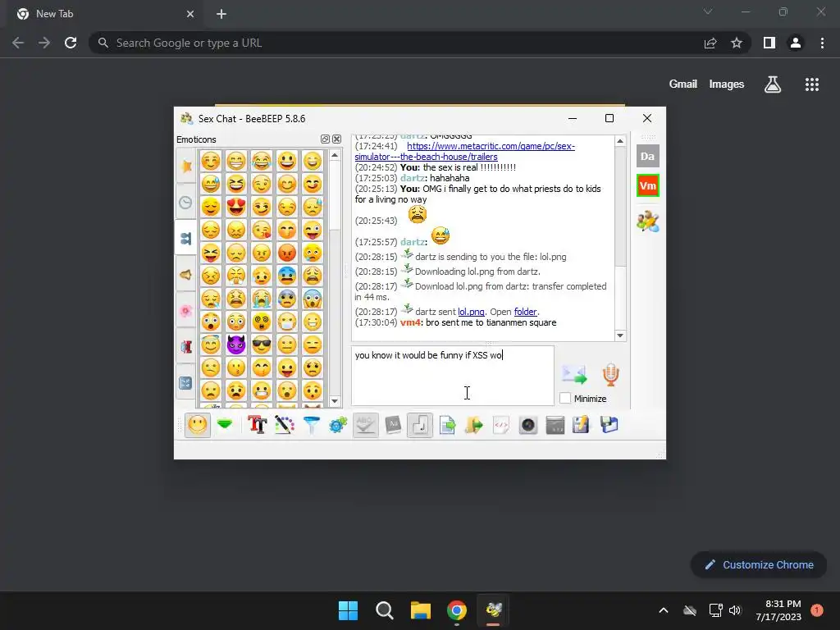Screen dimensions: 840x630
Task: Insert the purple devil emoji
Action: tap(235, 345)
